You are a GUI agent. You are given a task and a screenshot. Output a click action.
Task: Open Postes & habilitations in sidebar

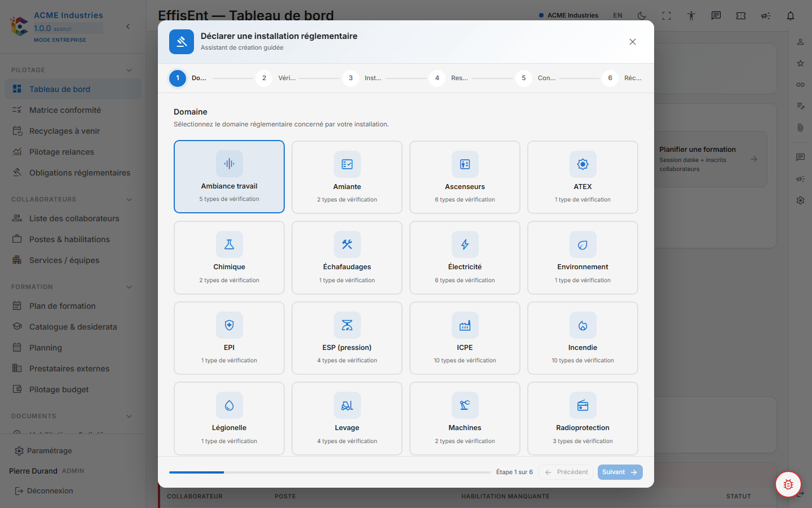tap(73, 239)
